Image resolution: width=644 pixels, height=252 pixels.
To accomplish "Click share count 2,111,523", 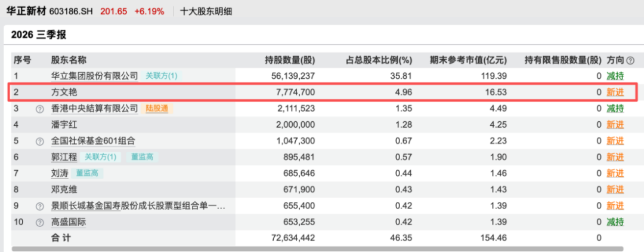I will click(295, 109).
